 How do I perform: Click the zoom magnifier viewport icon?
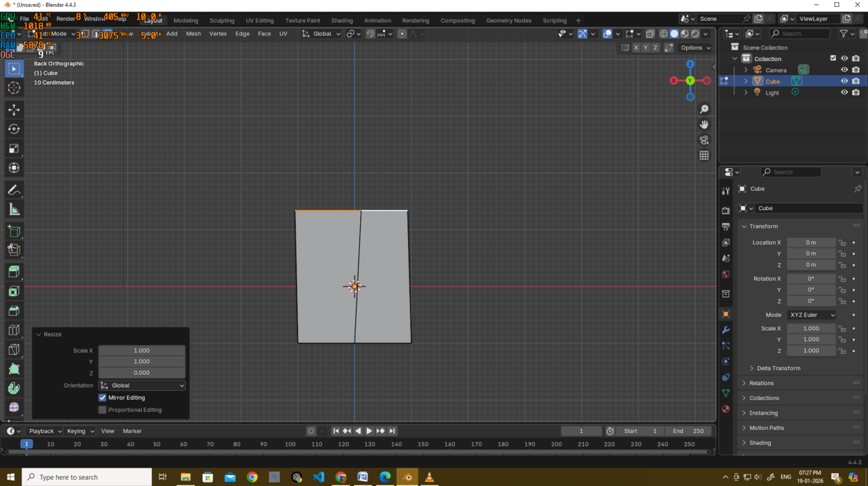(x=704, y=109)
